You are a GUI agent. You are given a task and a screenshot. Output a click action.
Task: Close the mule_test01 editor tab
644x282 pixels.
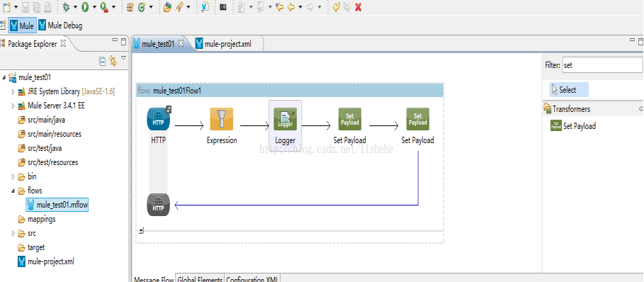181,43
